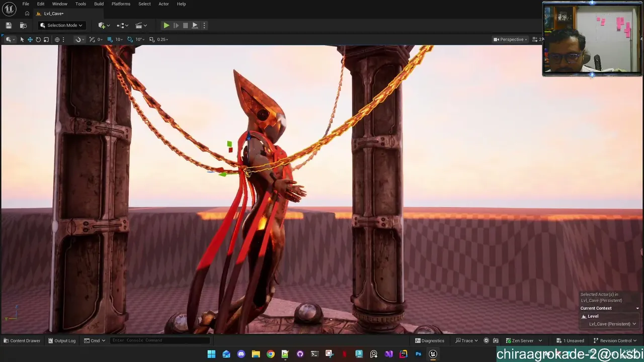Click the webcam overlay thumbnail
This screenshot has height=362, width=644.
pos(592,39)
